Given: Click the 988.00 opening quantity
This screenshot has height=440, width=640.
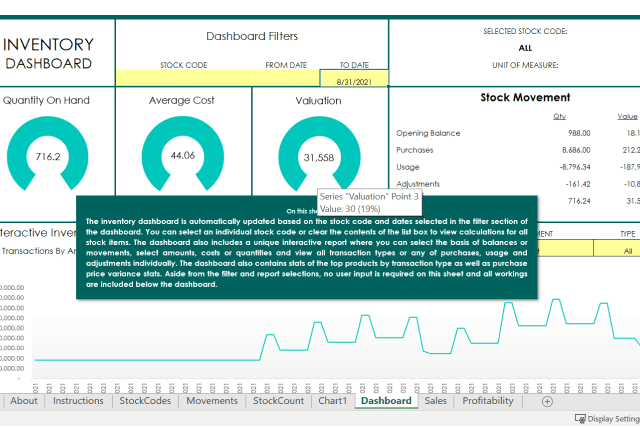Looking at the screenshot, I should pyautogui.click(x=579, y=133).
